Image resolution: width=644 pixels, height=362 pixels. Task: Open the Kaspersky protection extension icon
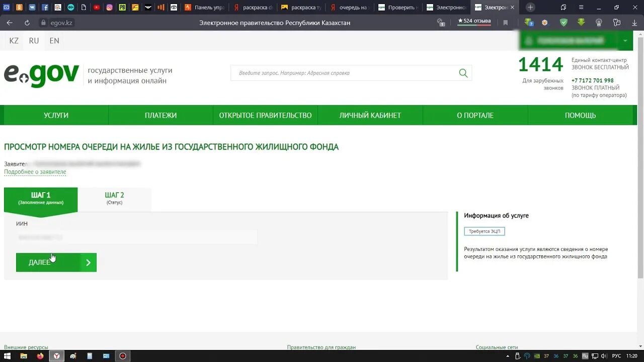click(563, 22)
